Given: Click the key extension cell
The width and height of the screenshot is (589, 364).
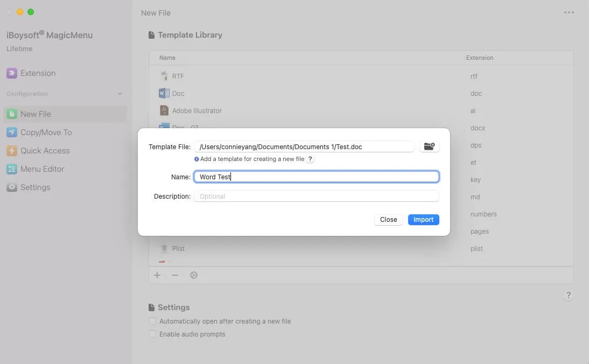Looking at the screenshot, I should pos(475,180).
